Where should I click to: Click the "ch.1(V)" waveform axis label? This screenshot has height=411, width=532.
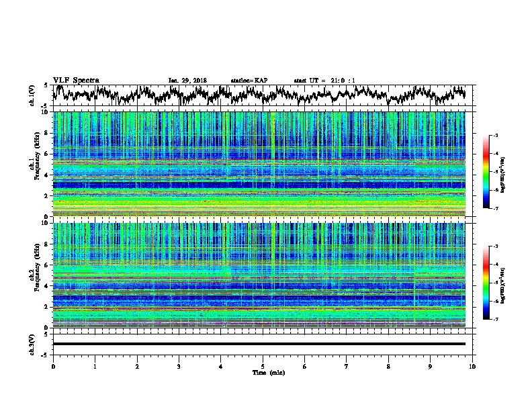pos(32,95)
